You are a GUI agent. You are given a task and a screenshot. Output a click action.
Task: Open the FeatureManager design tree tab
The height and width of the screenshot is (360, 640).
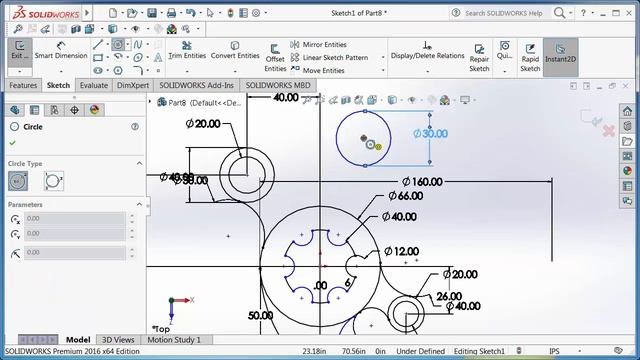coord(15,110)
